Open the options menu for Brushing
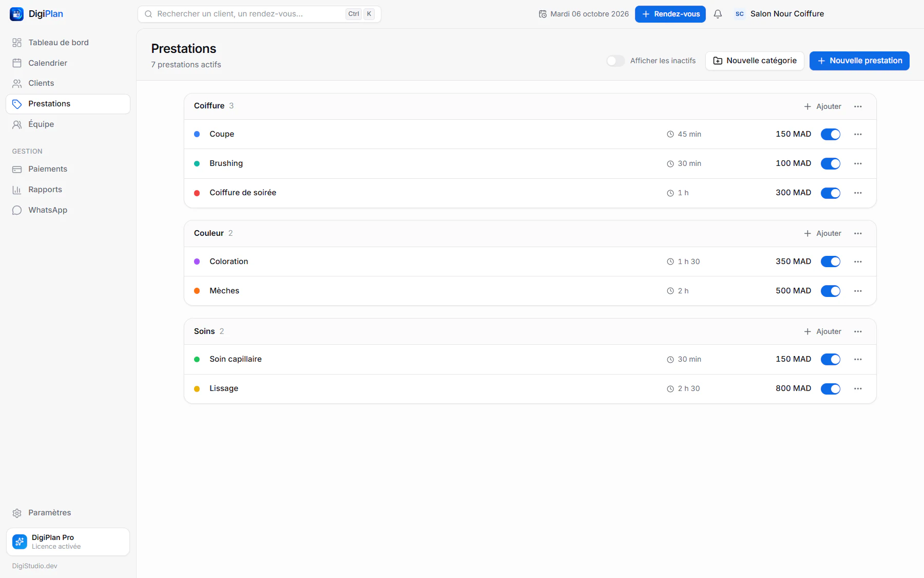 click(858, 163)
